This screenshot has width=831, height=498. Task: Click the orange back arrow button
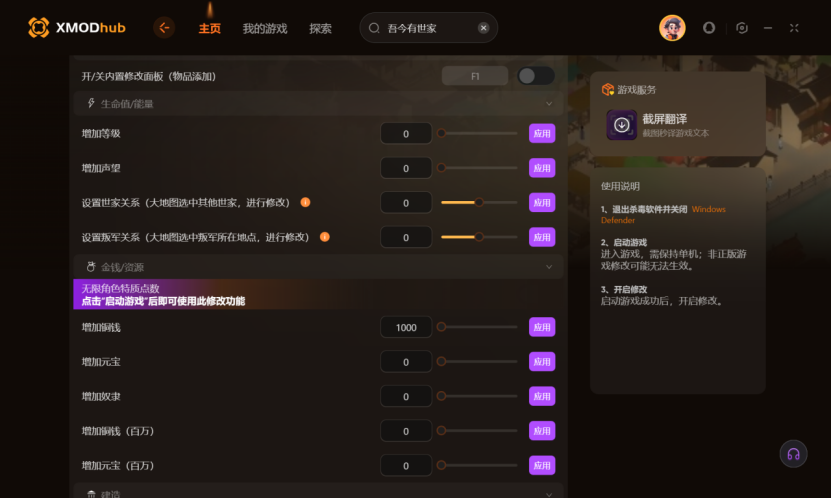164,28
